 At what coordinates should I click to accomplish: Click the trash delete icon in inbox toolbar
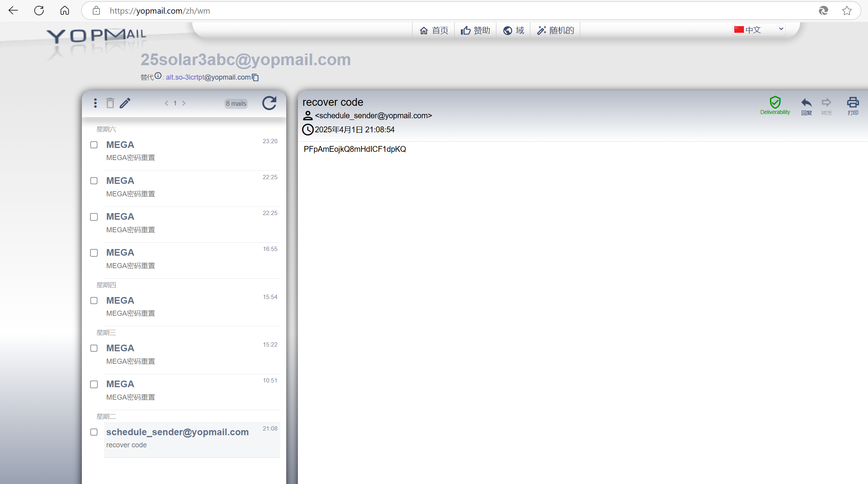point(110,103)
